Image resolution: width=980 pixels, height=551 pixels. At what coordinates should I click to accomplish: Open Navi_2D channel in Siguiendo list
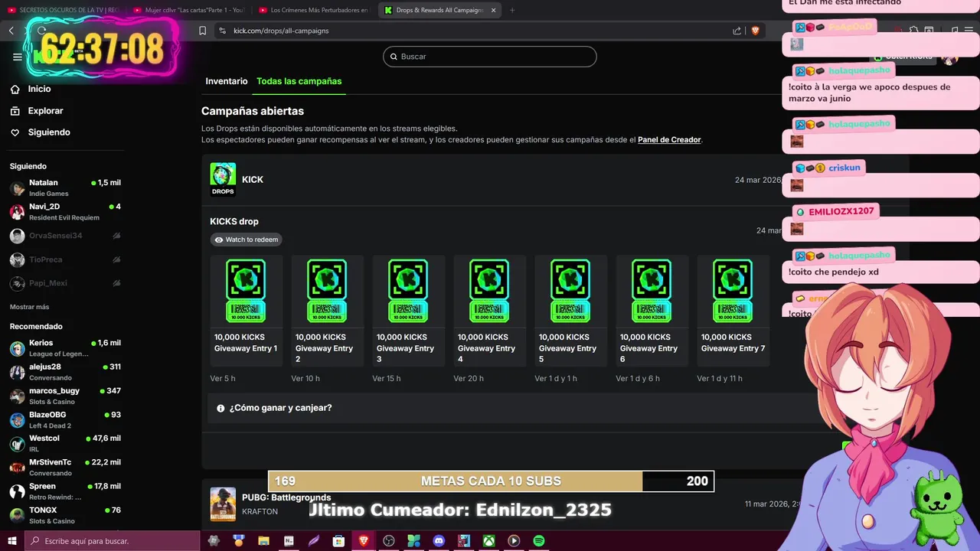click(65, 212)
